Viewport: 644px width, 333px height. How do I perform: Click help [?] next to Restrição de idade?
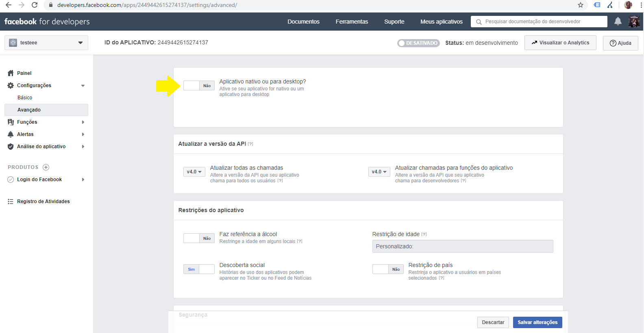point(424,234)
